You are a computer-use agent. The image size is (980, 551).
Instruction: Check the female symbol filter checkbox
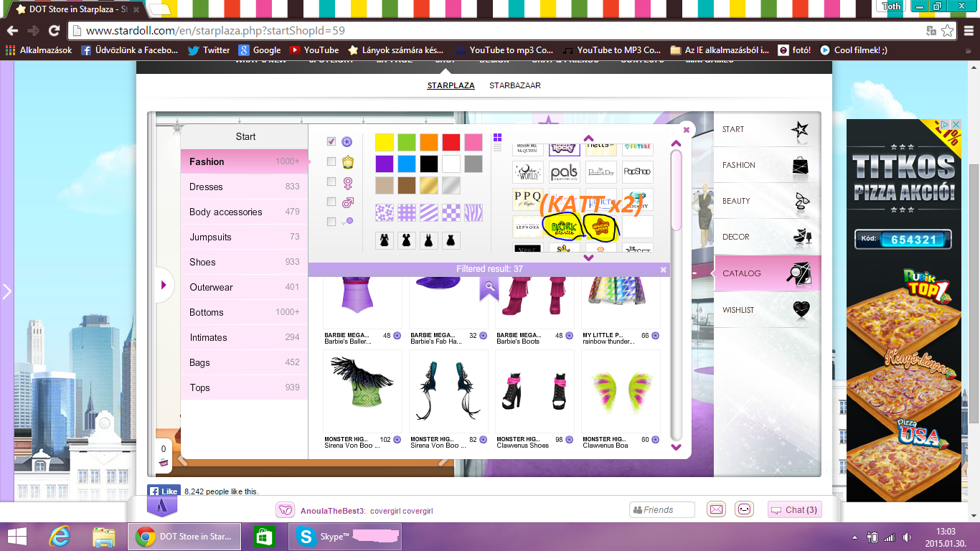(331, 182)
